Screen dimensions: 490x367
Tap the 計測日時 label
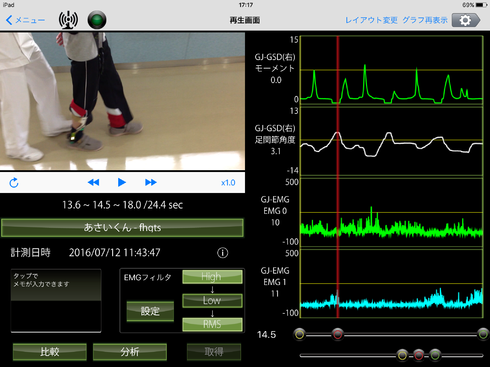pos(31,253)
